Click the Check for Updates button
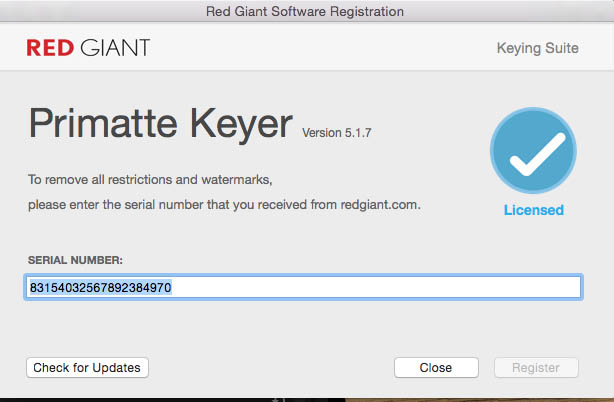The width and height of the screenshot is (614, 402). pos(87,368)
